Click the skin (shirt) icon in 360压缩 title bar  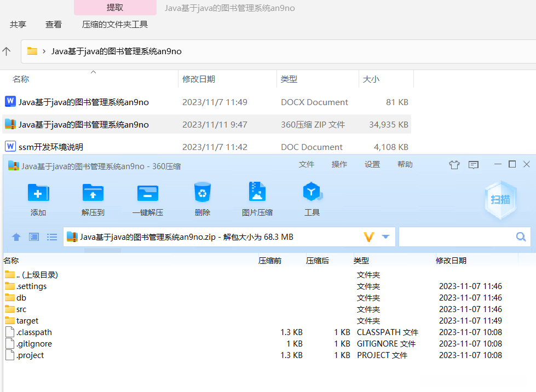pos(454,165)
